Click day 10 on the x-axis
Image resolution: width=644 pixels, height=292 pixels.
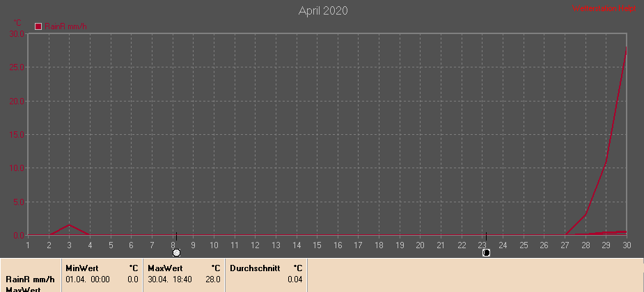coord(214,245)
